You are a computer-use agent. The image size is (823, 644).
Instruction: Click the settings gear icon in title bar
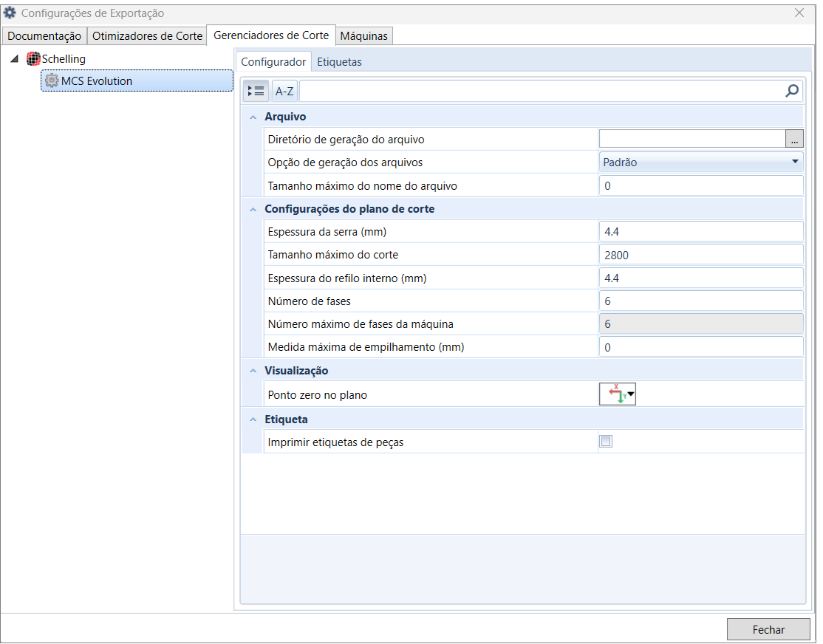[x=10, y=13]
